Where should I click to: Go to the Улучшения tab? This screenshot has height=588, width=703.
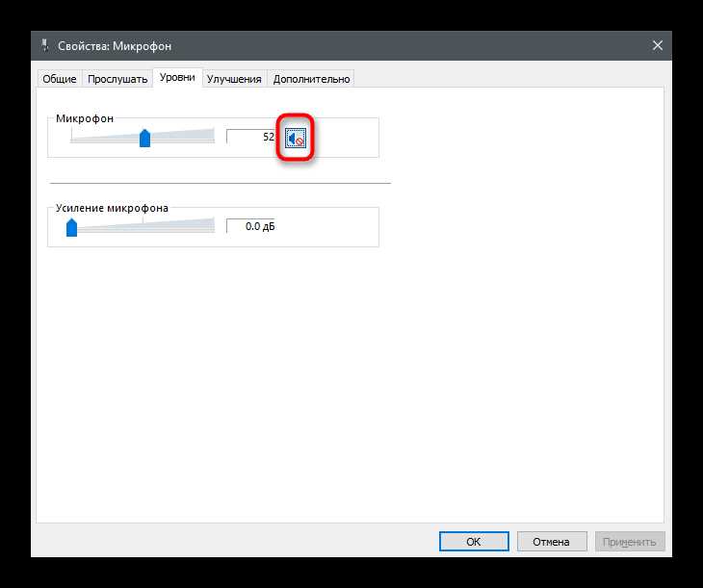234,79
